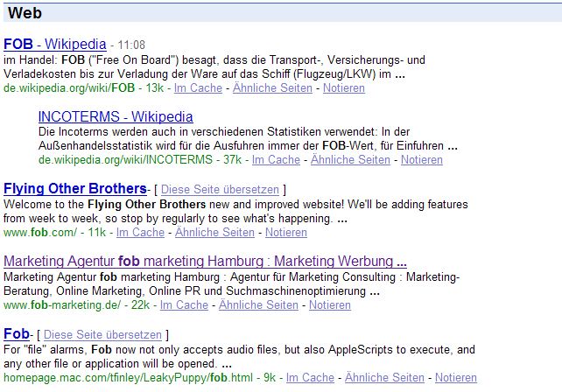
Task: Translate the Fob LeakyPuppy page
Action: point(102,334)
